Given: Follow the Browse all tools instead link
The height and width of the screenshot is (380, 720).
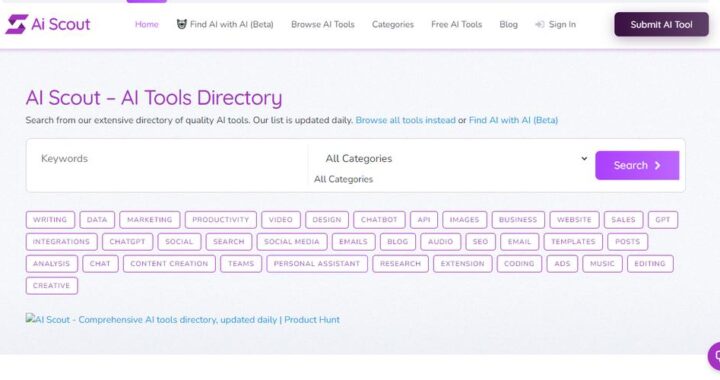Looking at the screenshot, I should (405, 120).
